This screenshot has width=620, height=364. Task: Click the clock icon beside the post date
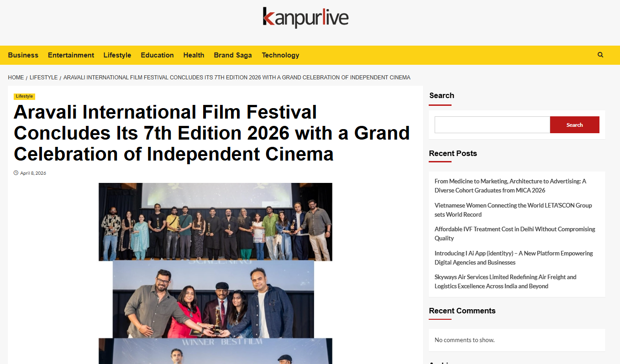click(x=16, y=173)
